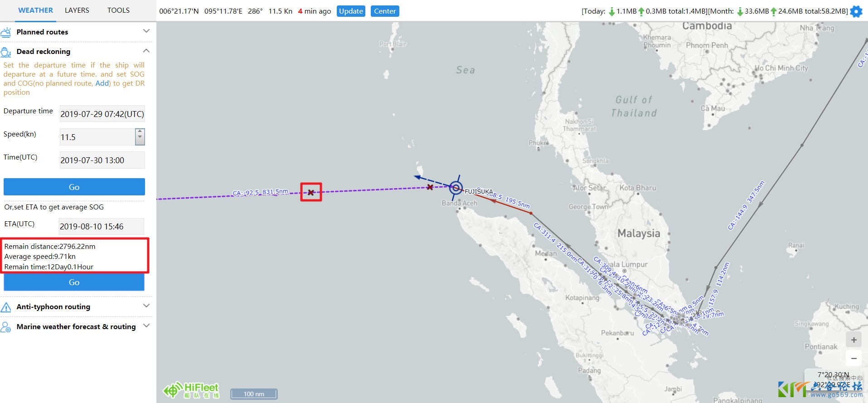Select the FUJISUKA ship marker on map

[456, 187]
